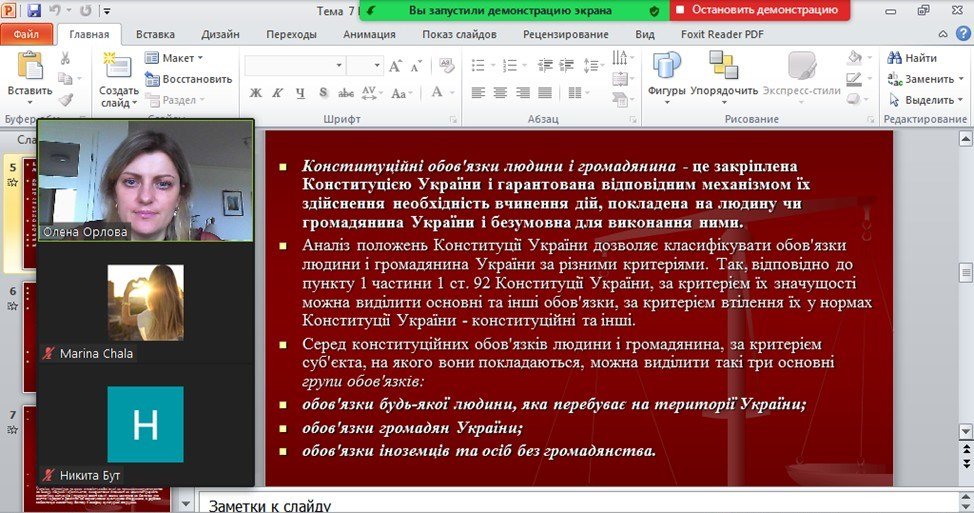Open the Раздел section dropdown
Image resolution: width=974 pixels, height=513 pixels.
[x=175, y=99]
